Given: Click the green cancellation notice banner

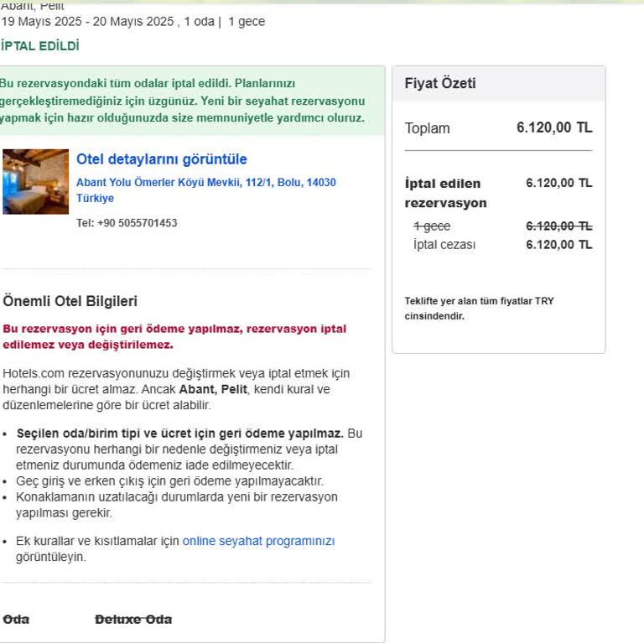Looking at the screenshot, I should pos(184,101).
